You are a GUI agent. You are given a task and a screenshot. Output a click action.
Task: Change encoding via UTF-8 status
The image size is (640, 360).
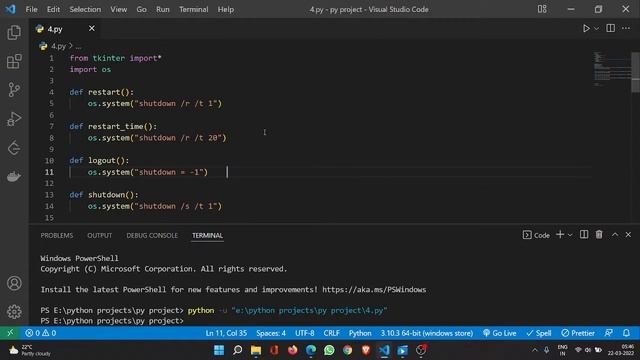tap(304, 333)
